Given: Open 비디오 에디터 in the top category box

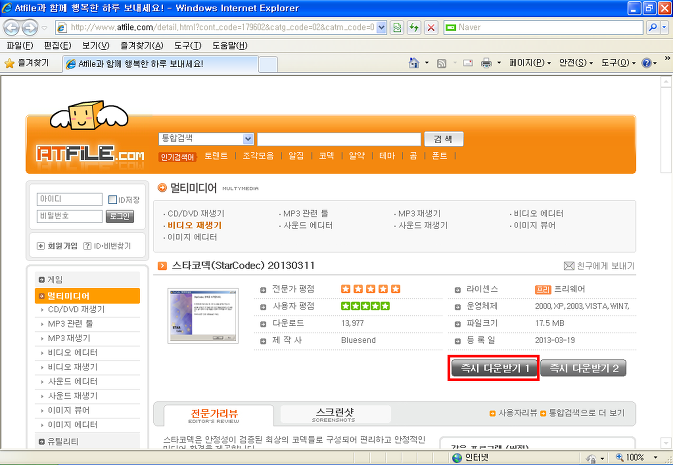Looking at the screenshot, I should [537, 213].
